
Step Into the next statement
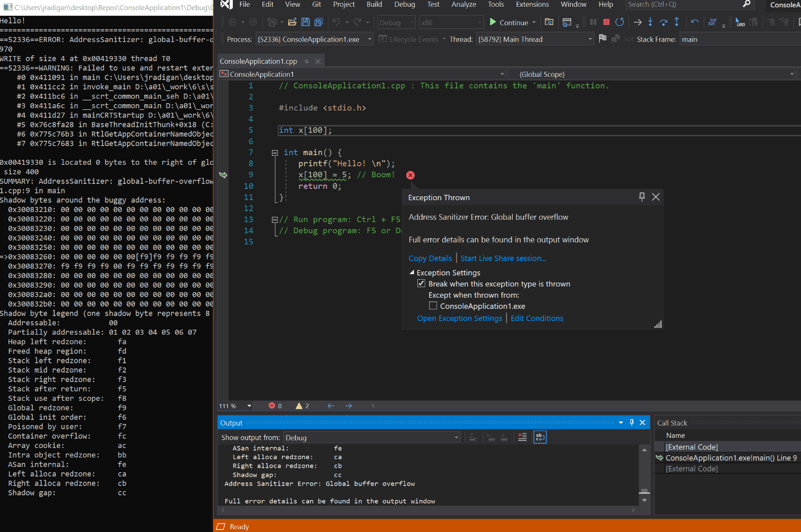tap(650, 22)
